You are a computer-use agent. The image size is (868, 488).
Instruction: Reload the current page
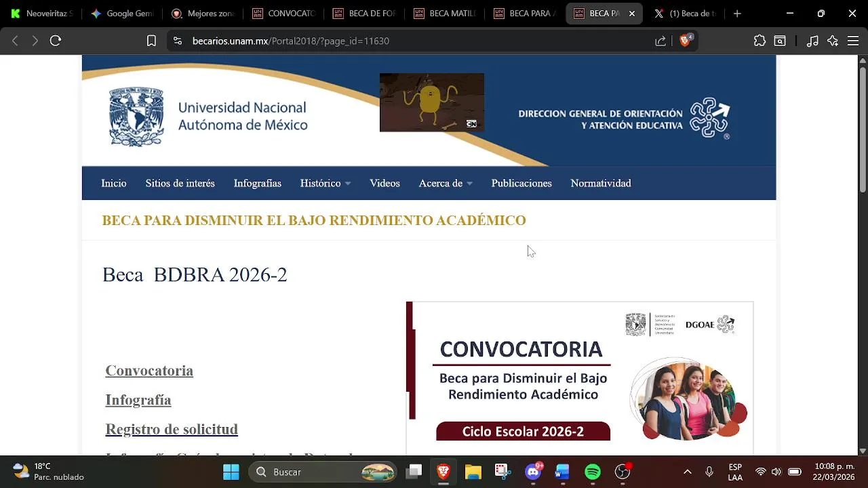56,41
